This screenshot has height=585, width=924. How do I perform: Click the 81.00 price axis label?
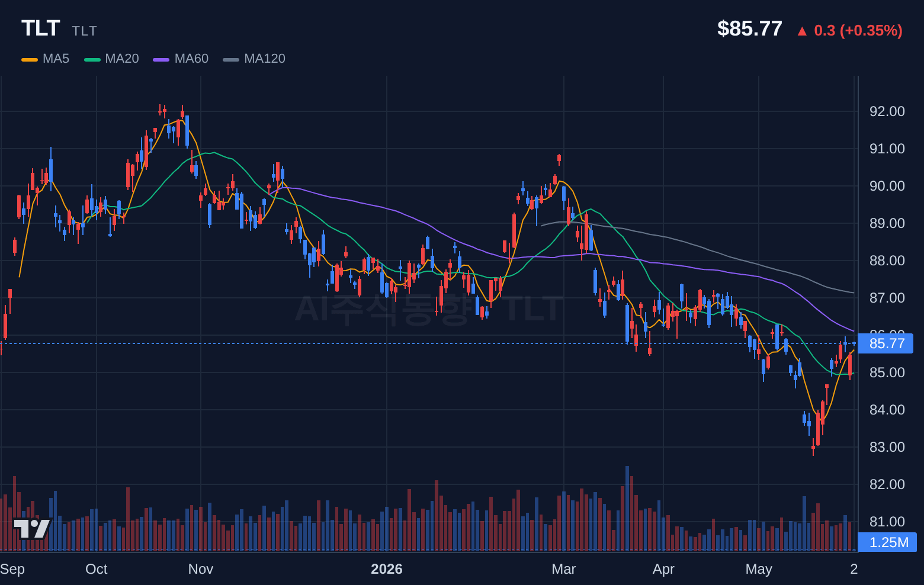(x=887, y=522)
